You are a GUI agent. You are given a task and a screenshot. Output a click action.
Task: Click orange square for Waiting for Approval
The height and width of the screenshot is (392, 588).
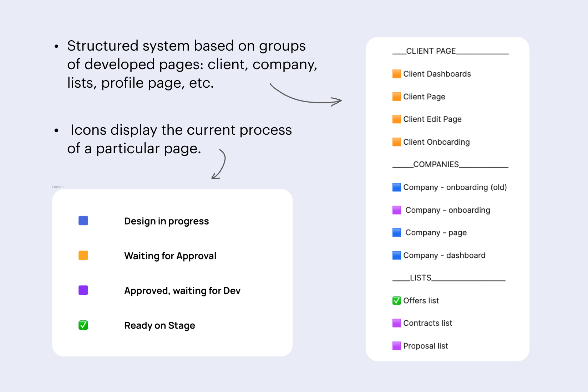[83, 256]
